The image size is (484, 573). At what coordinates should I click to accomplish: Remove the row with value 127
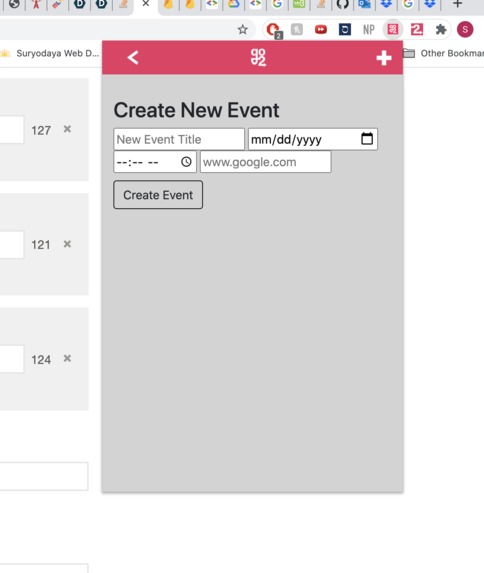click(x=67, y=129)
